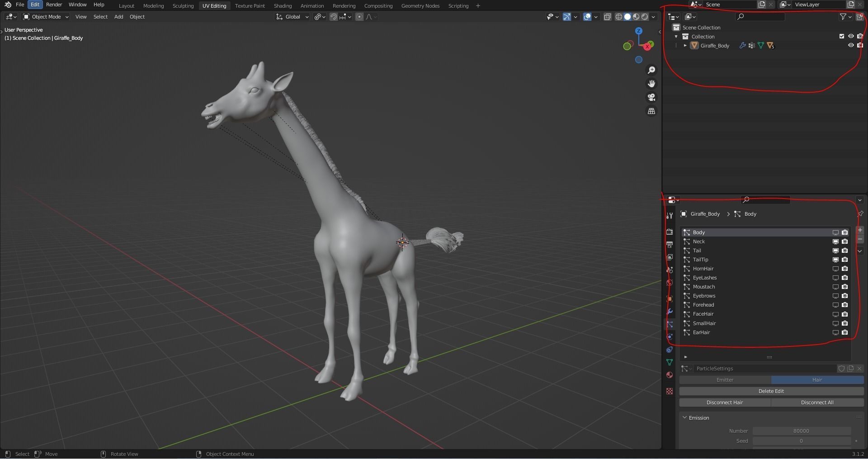Open Global transform orientation dropdown
Screen dimensions: 868x459
[292, 17]
